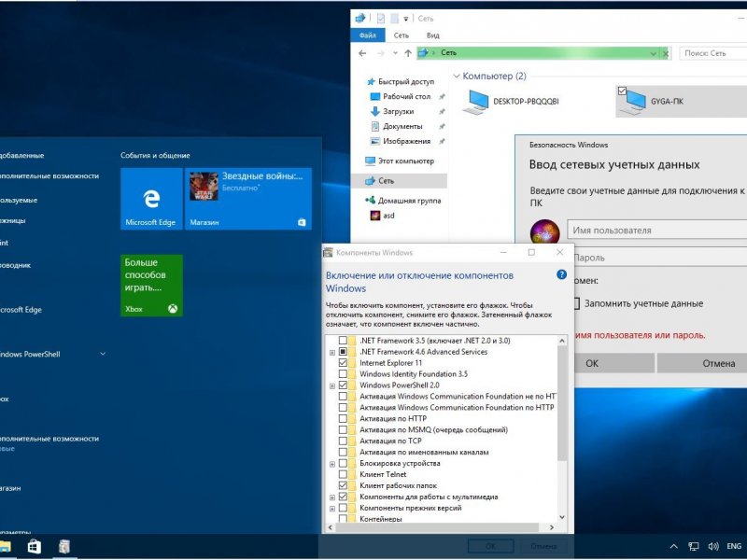Launch the green Xbox tile
The image size is (747, 560).
point(151,286)
